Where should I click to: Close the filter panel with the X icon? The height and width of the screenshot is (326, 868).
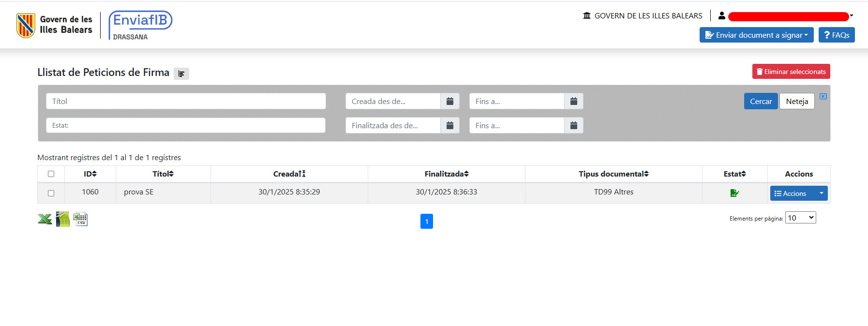(823, 96)
